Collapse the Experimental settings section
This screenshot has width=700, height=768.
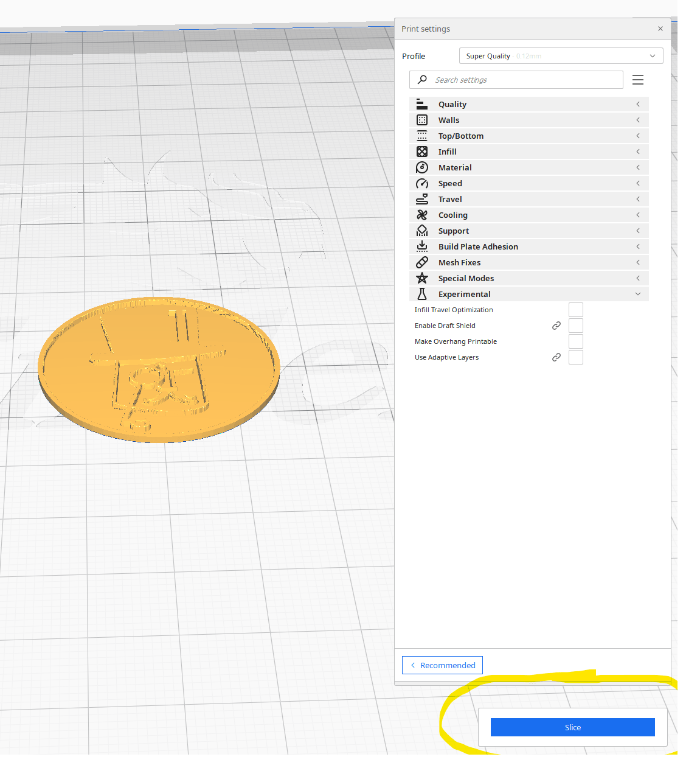pos(528,294)
